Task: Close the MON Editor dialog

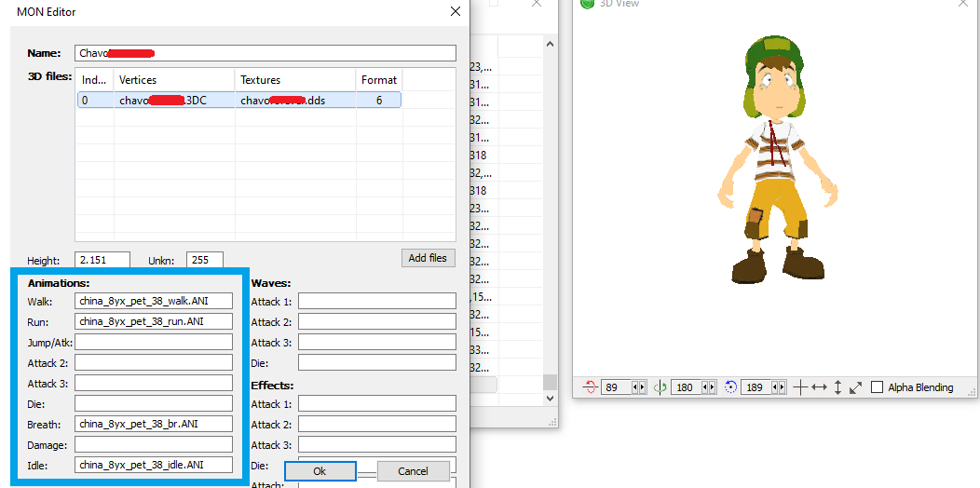Action: (x=456, y=11)
